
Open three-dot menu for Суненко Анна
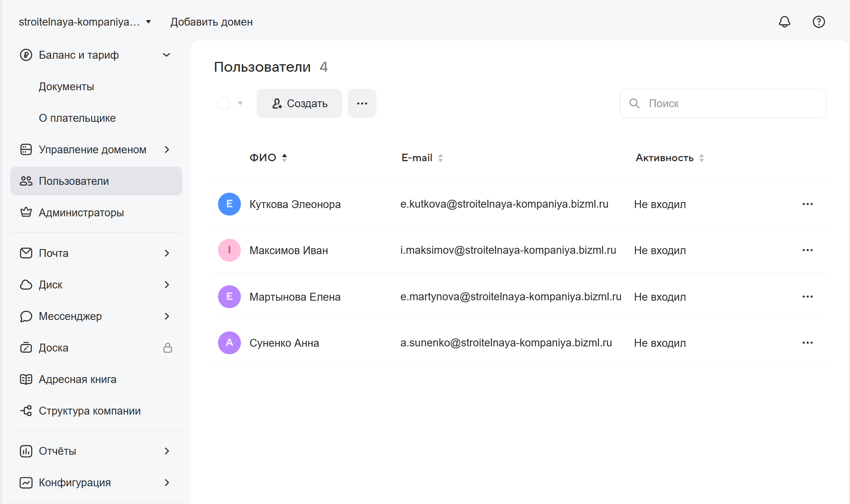coord(807,343)
